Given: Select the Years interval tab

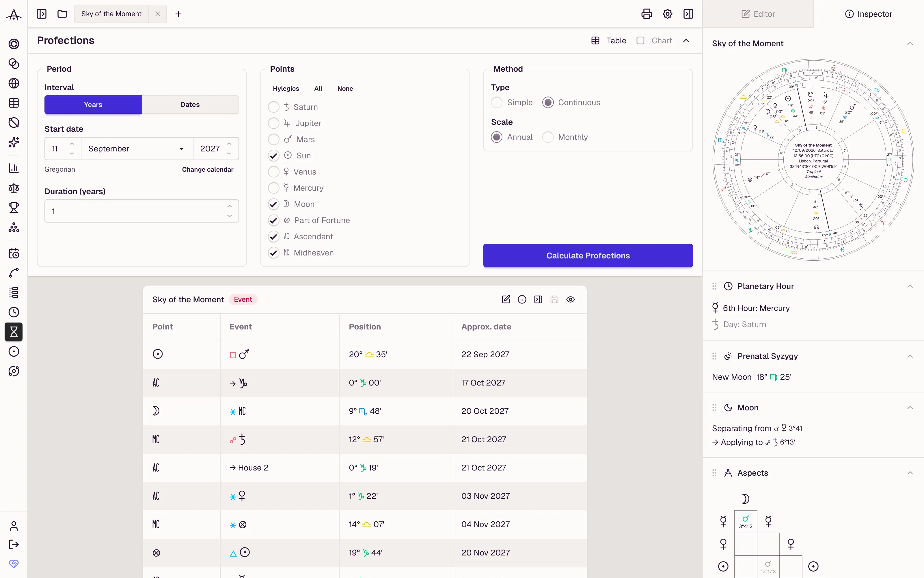Looking at the screenshot, I should (93, 105).
